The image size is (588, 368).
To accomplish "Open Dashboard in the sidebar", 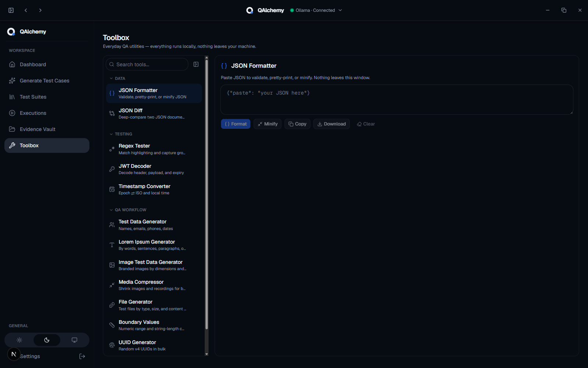I will (x=47, y=64).
